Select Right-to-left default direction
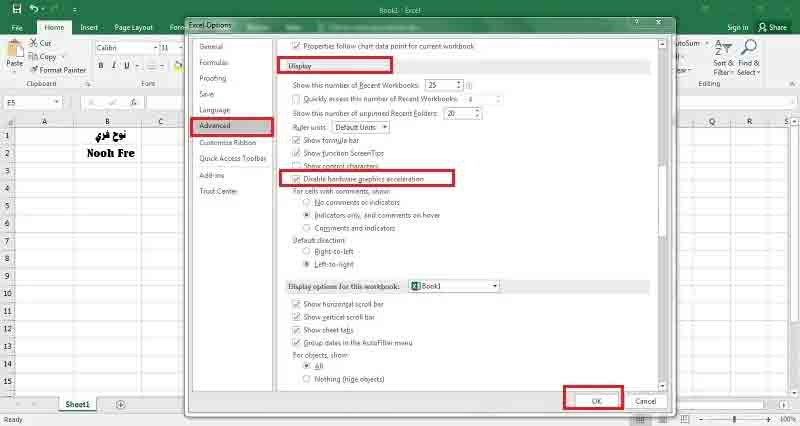The image size is (800, 426). 306,252
